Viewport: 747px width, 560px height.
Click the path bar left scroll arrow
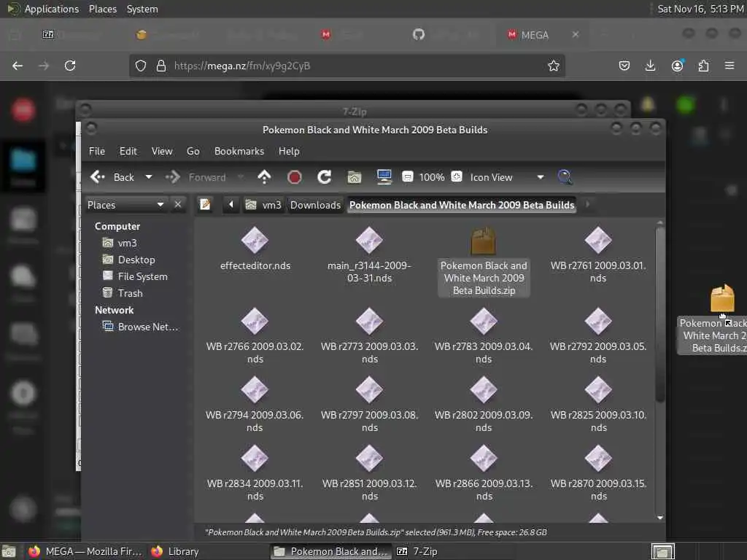231,205
